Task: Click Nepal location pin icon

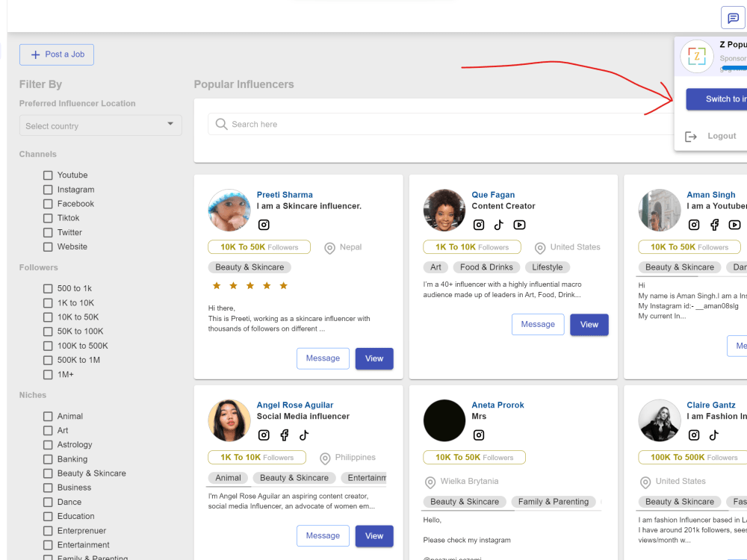Action: 329,248
